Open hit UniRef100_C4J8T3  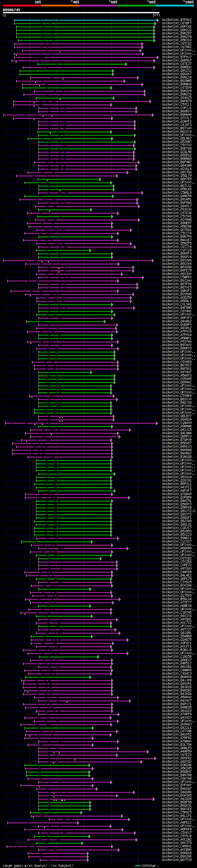pyautogui.click(x=177, y=125)
